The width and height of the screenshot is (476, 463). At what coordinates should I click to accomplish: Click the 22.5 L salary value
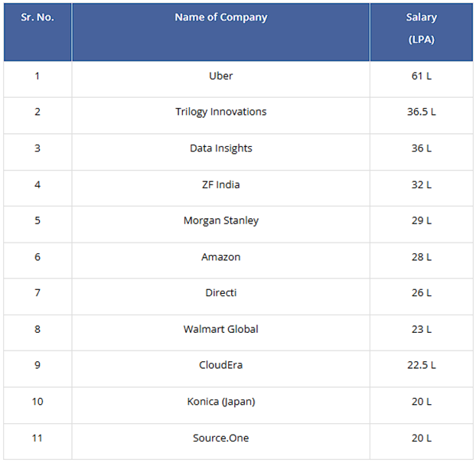point(421,365)
